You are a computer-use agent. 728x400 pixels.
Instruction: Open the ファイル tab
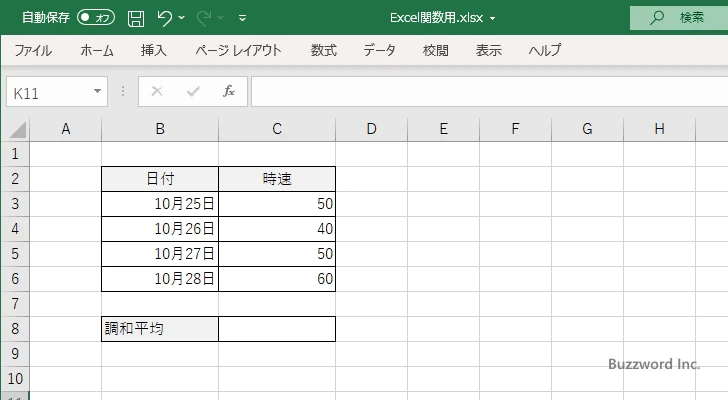click(x=33, y=50)
